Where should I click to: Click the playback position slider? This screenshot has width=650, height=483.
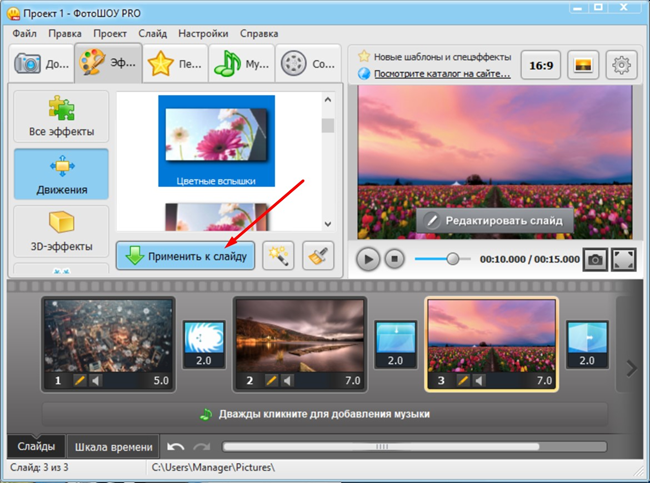click(x=453, y=259)
